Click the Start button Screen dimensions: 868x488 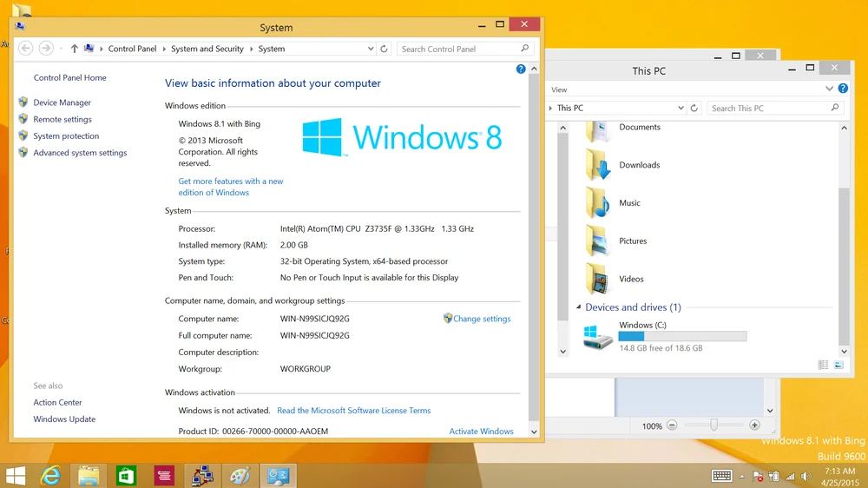(16, 475)
